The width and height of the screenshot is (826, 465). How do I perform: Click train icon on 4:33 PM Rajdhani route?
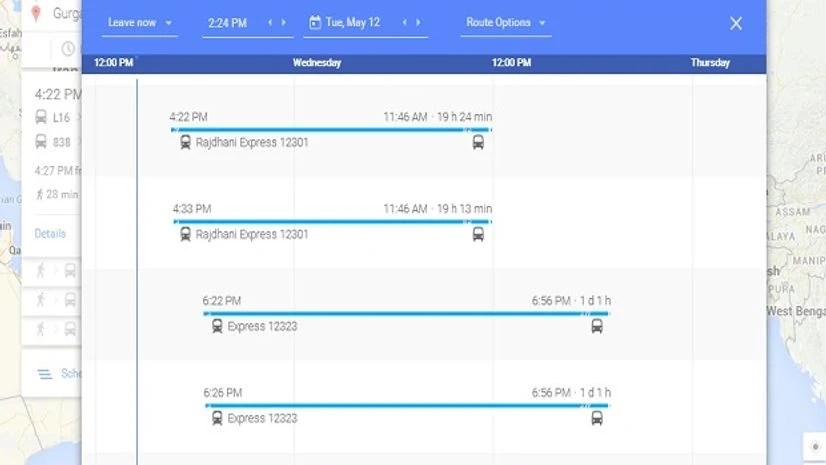185,234
